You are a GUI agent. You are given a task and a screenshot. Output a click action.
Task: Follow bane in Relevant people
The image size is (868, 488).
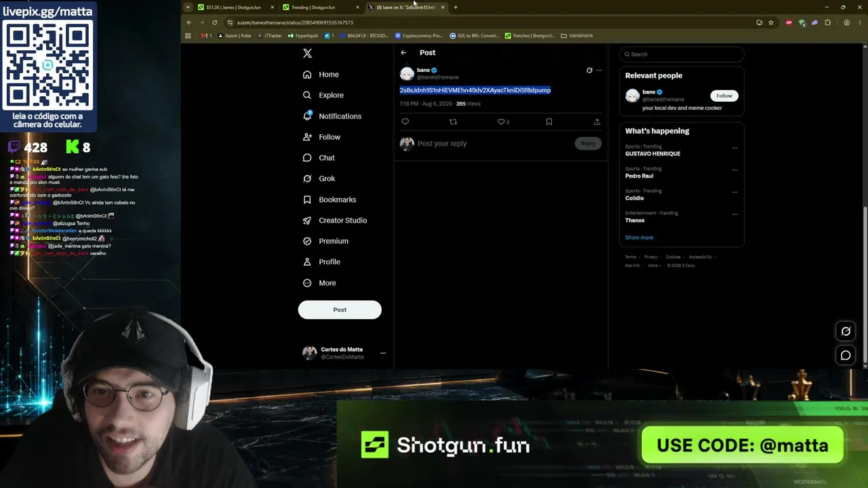click(724, 96)
